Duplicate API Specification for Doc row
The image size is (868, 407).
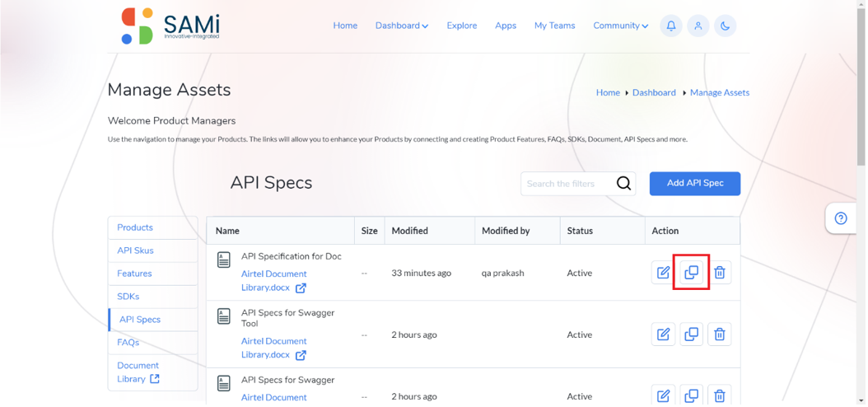tap(692, 273)
